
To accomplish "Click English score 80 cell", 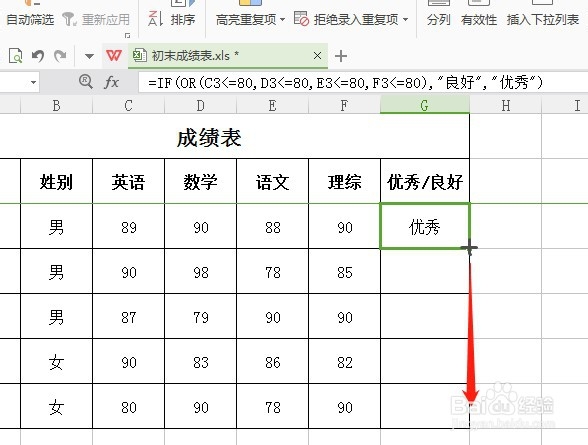I will (128, 407).
